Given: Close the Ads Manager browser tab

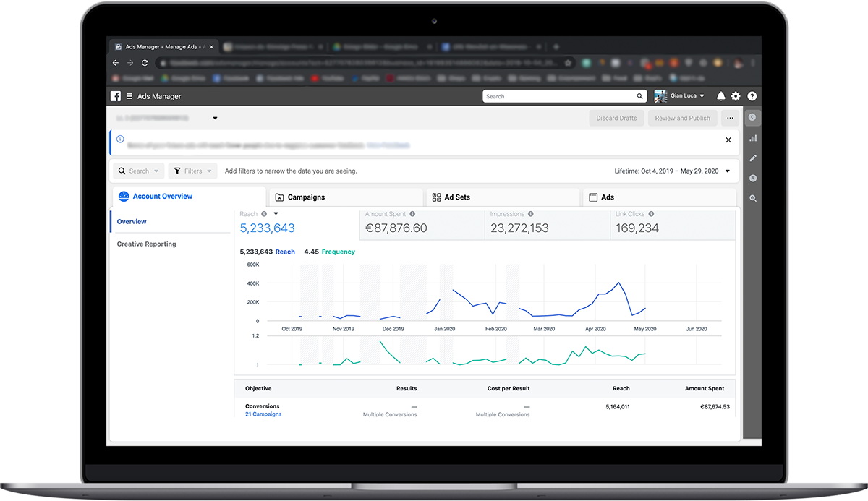Looking at the screenshot, I should point(211,46).
